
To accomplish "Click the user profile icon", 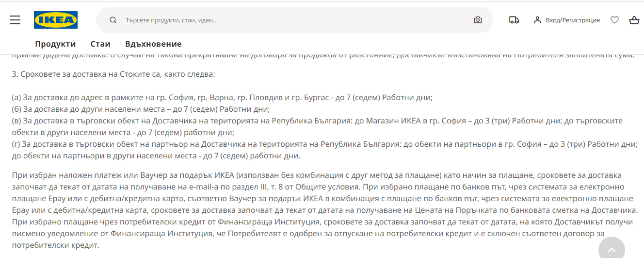I will pos(537,20).
